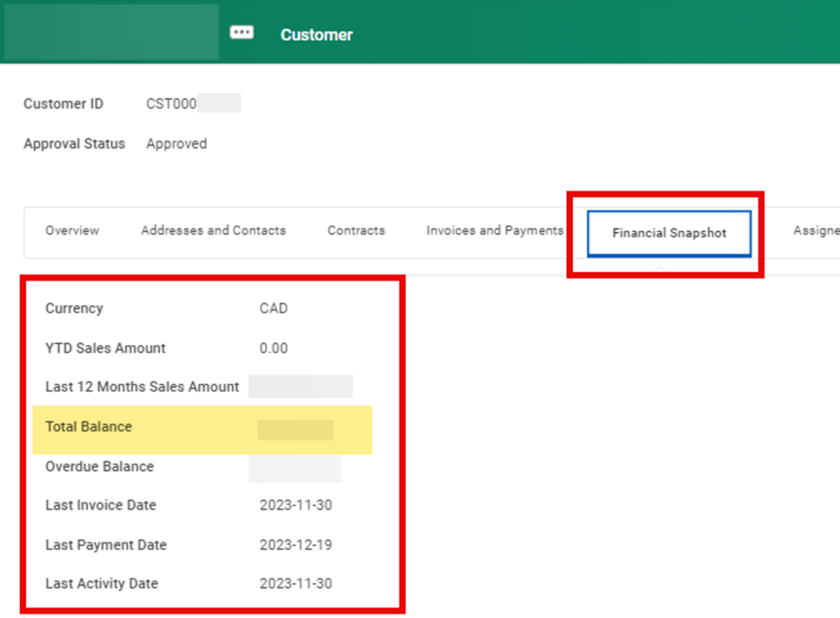Click the Last Payment Date 2023-12-19
This screenshot has height=618, width=840.
[295, 545]
